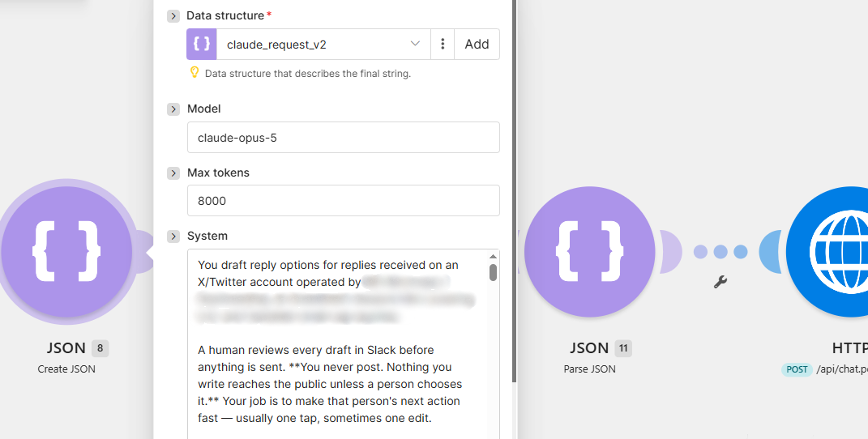Click the "Max tokens" field label
The image size is (868, 439).
[x=218, y=173]
